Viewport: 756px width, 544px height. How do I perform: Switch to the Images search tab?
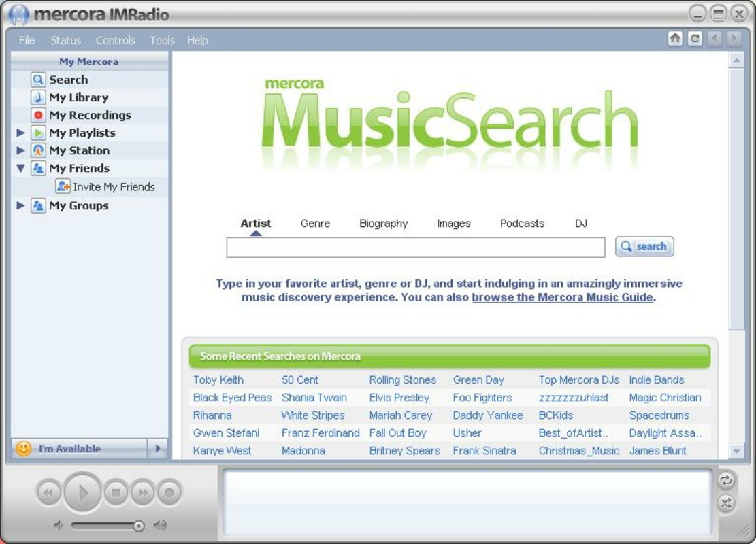point(454,224)
